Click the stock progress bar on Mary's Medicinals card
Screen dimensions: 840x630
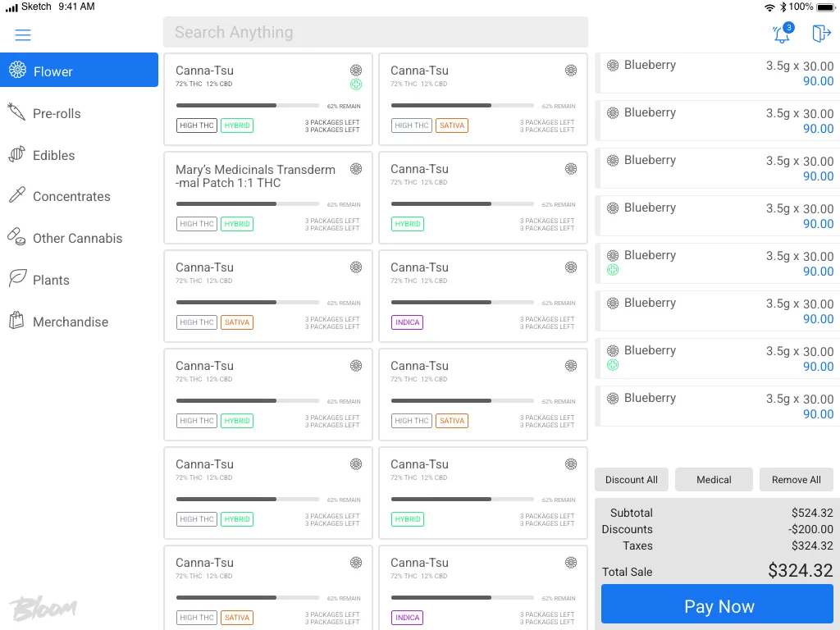coord(248,204)
